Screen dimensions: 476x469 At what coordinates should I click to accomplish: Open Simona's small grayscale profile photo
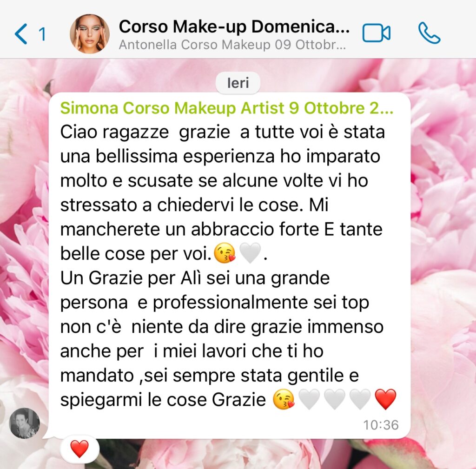pyautogui.click(x=25, y=423)
